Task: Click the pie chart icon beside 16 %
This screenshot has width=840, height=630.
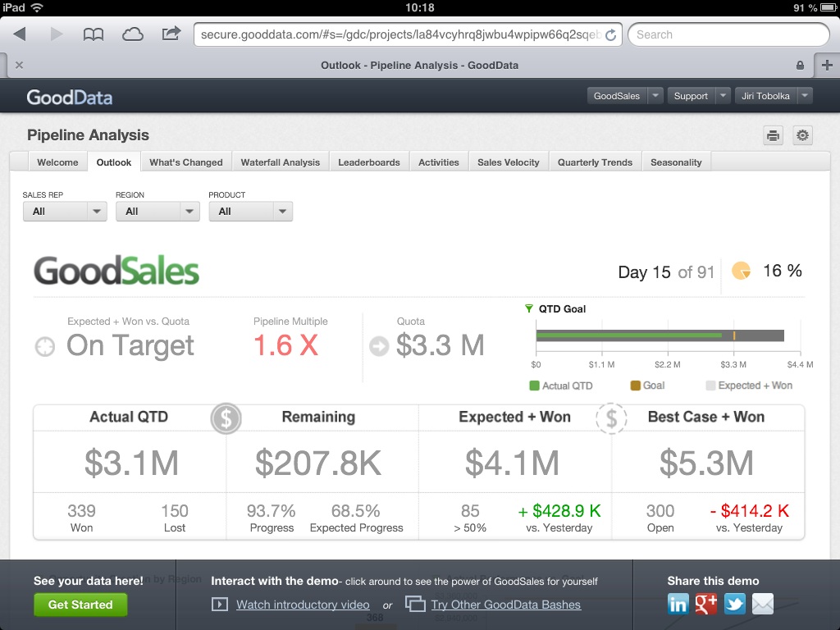Action: coord(741,271)
